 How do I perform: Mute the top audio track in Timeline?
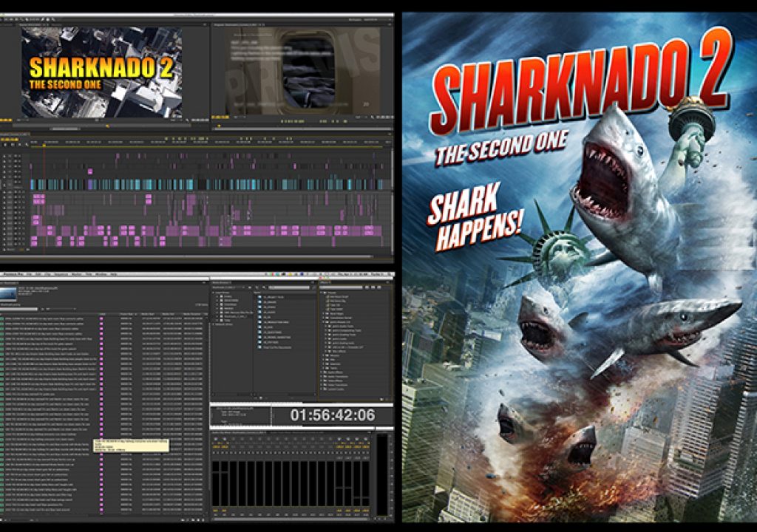coord(19,192)
